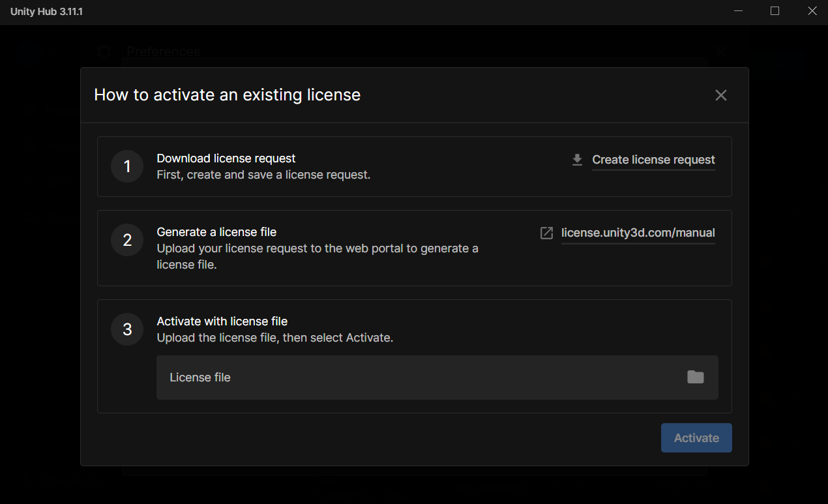Click the Unity Hub 3.11.1 title text

(x=46, y=12)
